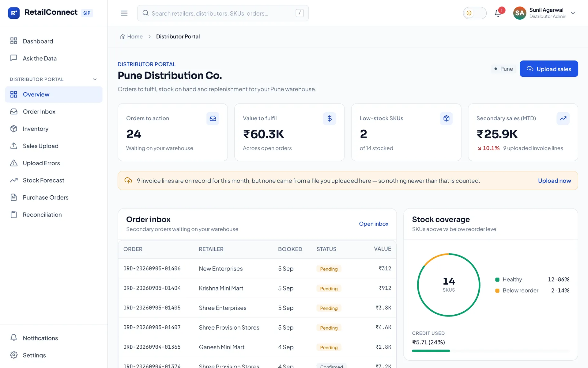588x368 pixels.
Task: Click the Krishna Mini Mart retailer cell
Action: pyautogui.click(x=221, y=288)
